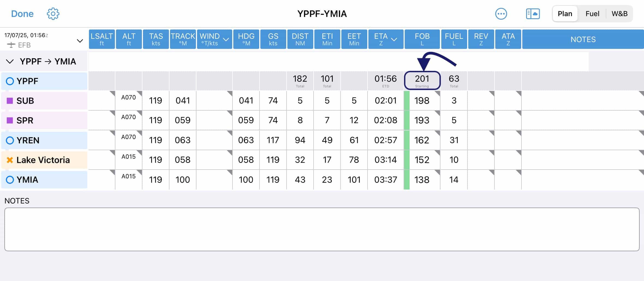
Task: Expand the date and aircraft dropdown chevron
Action: click(80, 41)
